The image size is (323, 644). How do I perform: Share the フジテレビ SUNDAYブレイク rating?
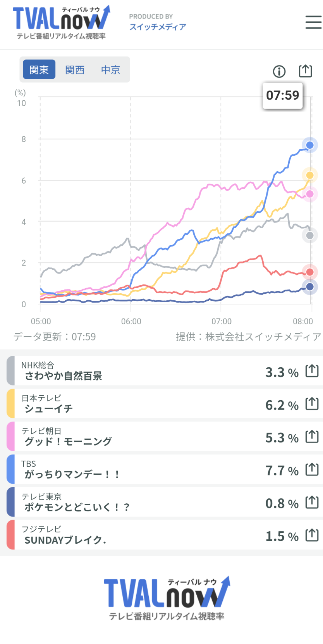312,536
